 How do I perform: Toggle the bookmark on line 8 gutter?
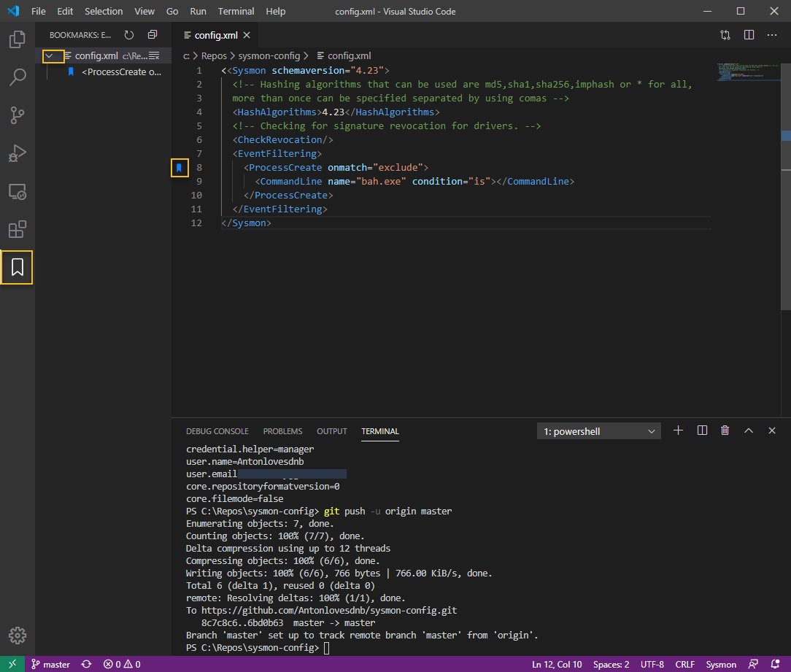pyautogui.click(x=180, y=168)
